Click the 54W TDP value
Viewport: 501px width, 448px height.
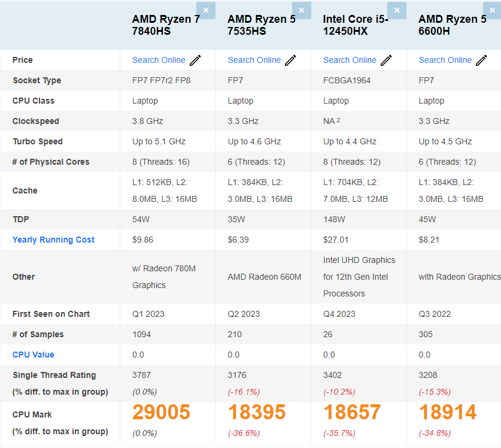tap(141, 219)
